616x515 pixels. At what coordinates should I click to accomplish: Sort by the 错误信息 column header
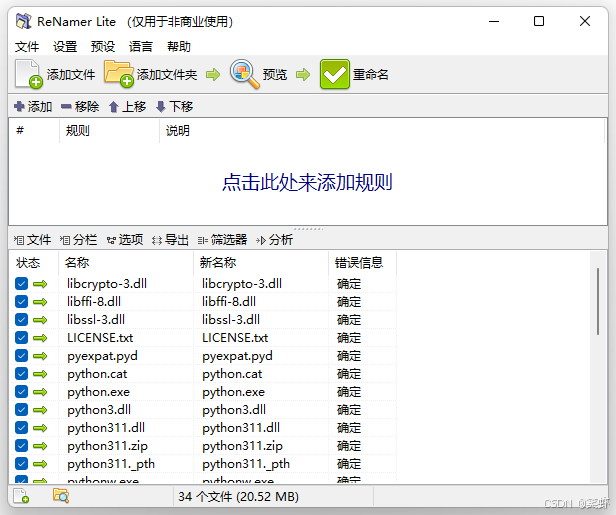tap(363, 262)
